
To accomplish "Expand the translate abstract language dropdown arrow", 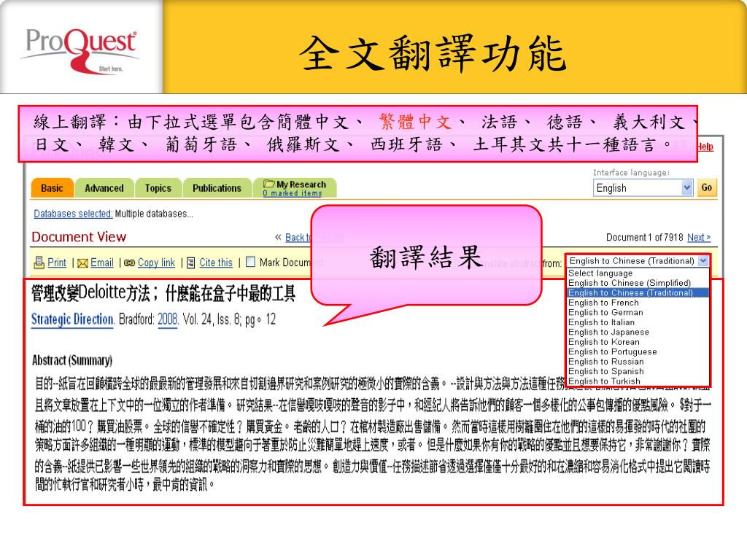I will click(703, 261).
